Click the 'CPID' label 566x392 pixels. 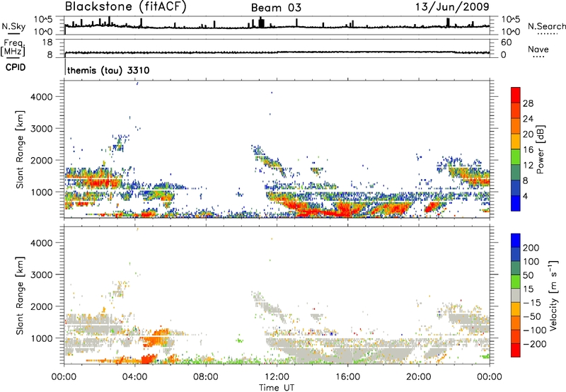tap(16, 67)
